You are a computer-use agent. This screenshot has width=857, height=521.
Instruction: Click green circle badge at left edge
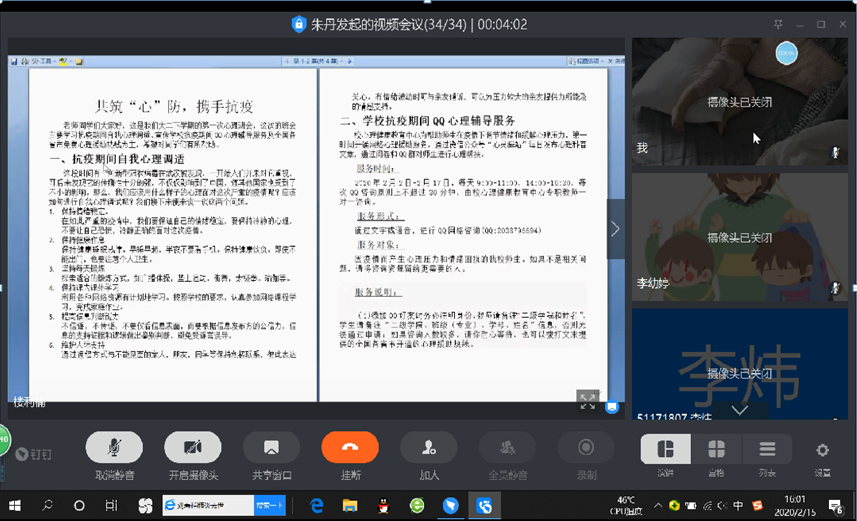[4, 440]
